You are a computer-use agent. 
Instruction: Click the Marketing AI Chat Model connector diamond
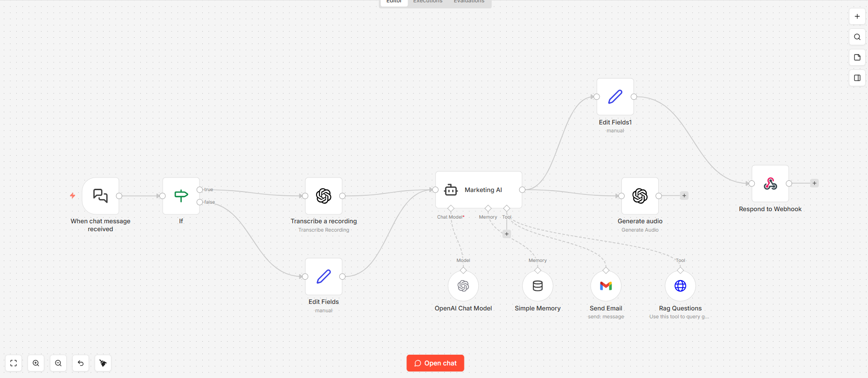pos(451,208)
